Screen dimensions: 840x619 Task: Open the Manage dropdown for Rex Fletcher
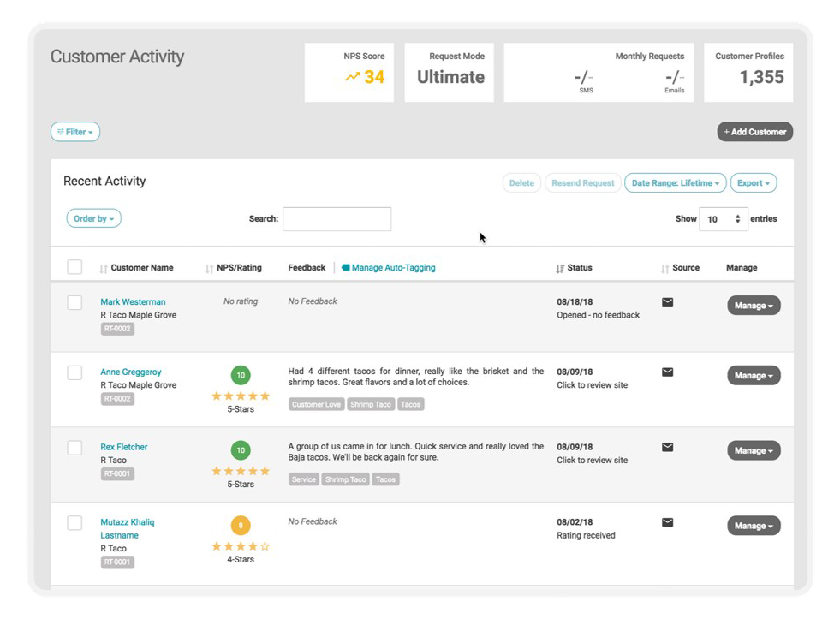753,450
